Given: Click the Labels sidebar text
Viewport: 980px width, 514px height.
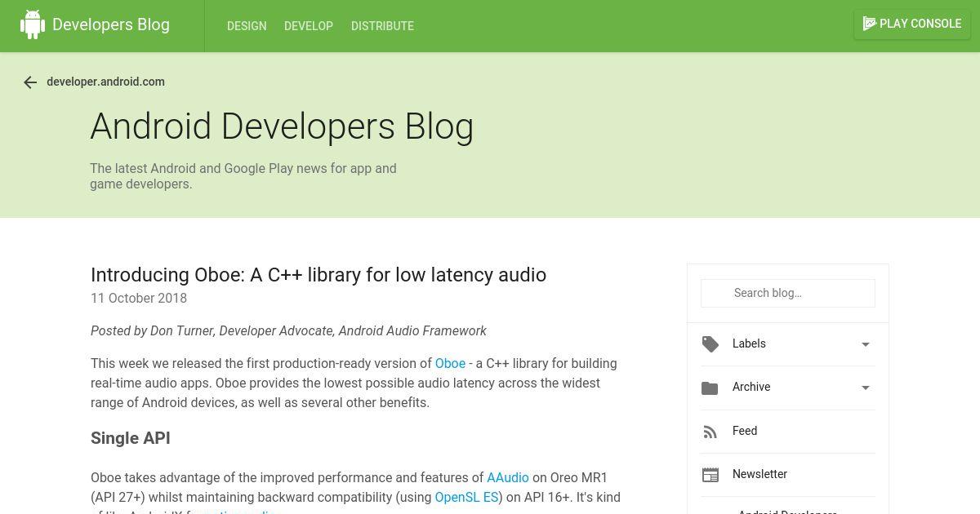Looking at the screenshot, I should [x=749, y=343].
